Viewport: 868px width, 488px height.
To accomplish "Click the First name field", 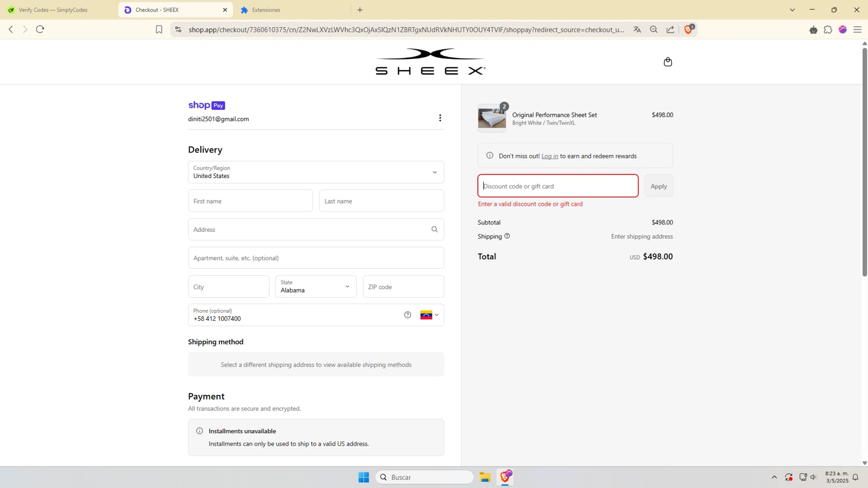I will [250, 201].
